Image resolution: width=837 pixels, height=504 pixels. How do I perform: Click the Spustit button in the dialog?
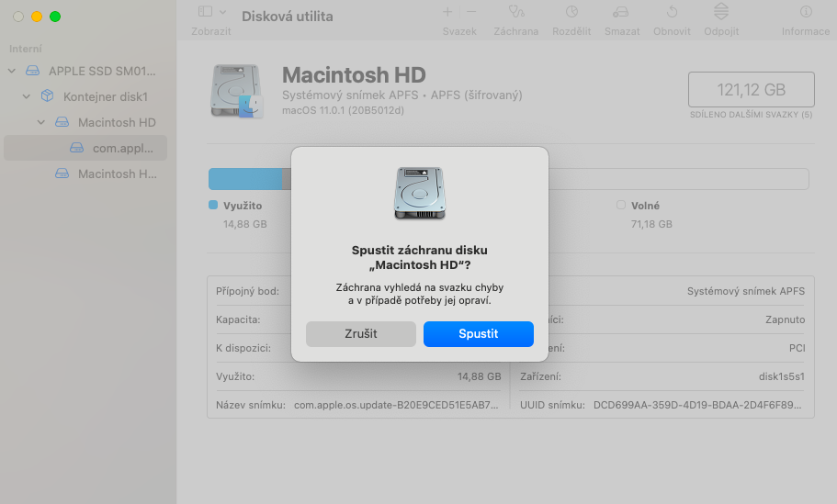[x=479, y=334]
